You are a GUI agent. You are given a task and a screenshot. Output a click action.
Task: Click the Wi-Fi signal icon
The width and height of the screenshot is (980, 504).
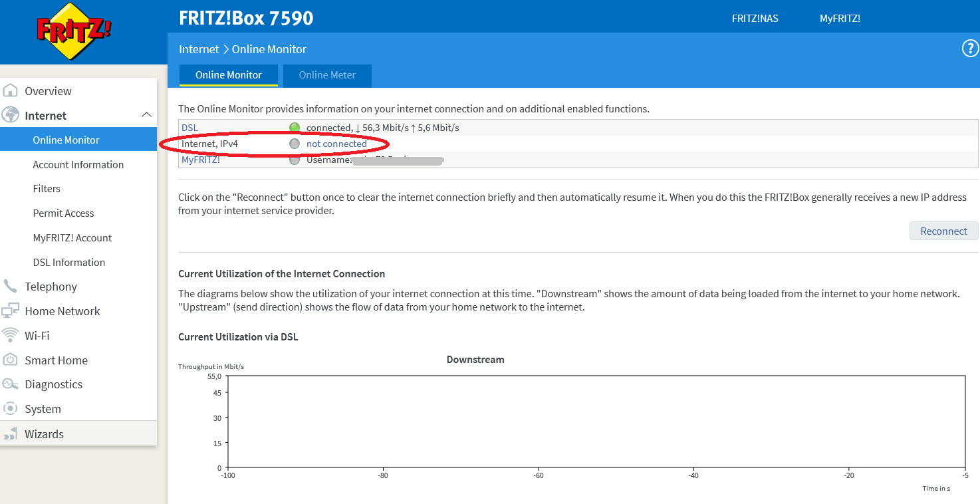point(10,335)
